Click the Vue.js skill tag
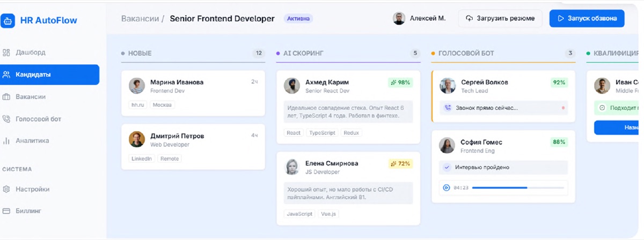The image size is (644, 240). pyautogui.click(x=328, y=214)
